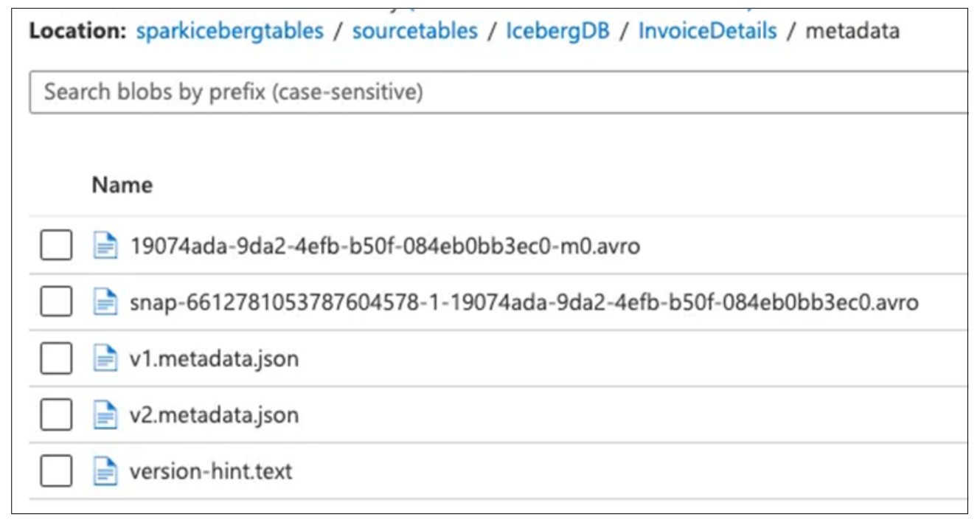The image size is (980, 525).
Task: Open version-hint.text blob name
Action: tap(211, 471)
